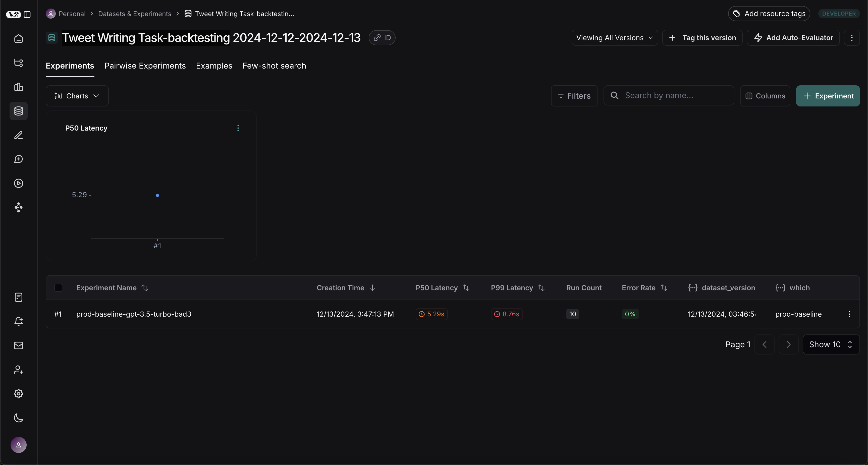Expand the Charts dropdown
868x465 pixels.
[x=77, y=96]
